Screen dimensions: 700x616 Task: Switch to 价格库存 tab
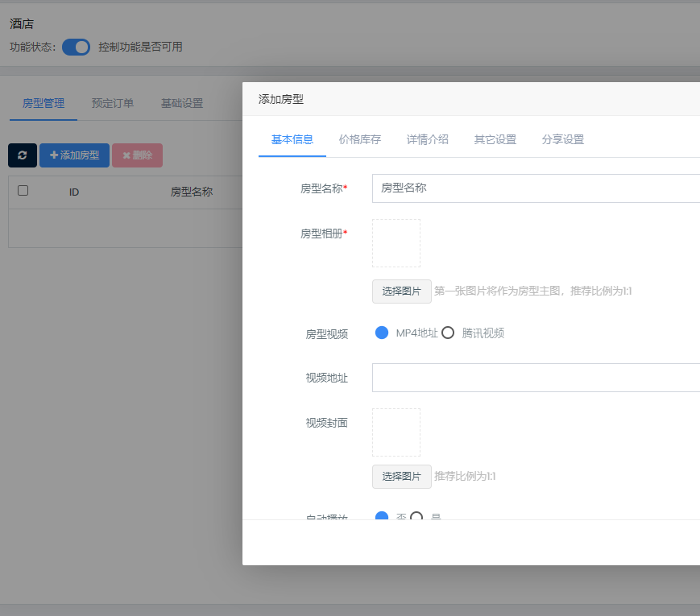tap(360, 140)
